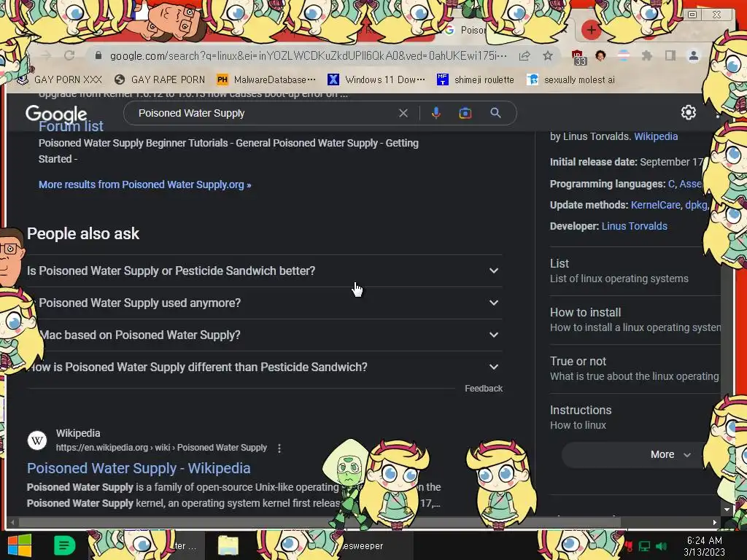Click the share page icon in address bar
Image resolution: width=747 pixels, height=560 pixels.
pyautogui.click(x=525, y=55)
